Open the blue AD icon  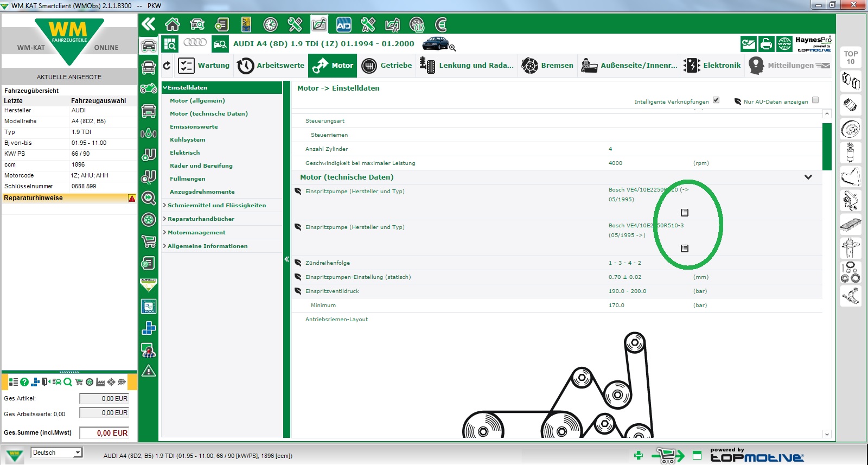coord(343,24)
